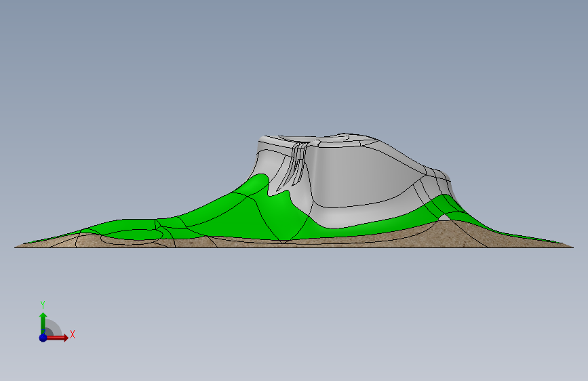This screenshot has width=588, height=381.
Task: Click the red X axis arrow of triad
Action: 57,338
